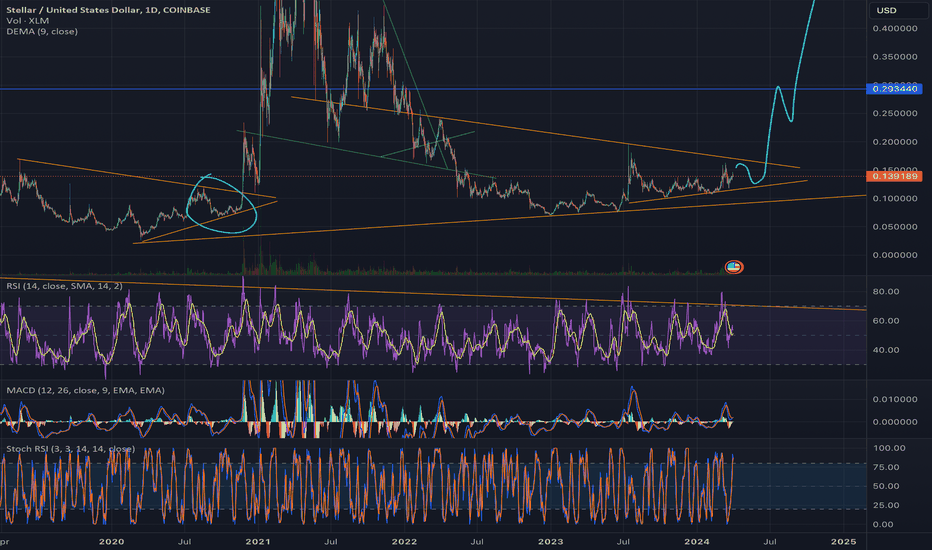Click the 60.00 RSI scale label
The width and height of the screenshot is (932, 550).
pyautogui.click(x=886, y=320)
